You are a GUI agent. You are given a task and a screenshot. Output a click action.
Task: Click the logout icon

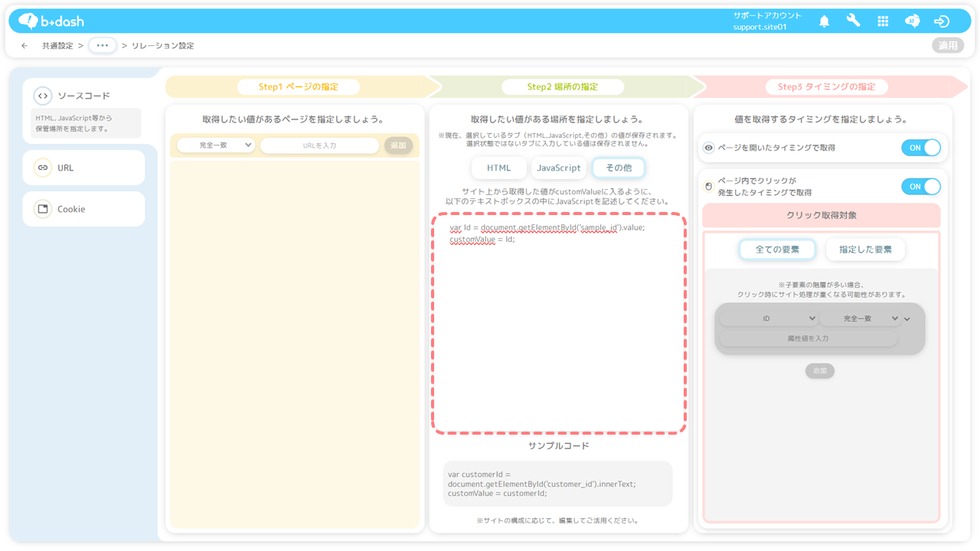coord(942,21)
